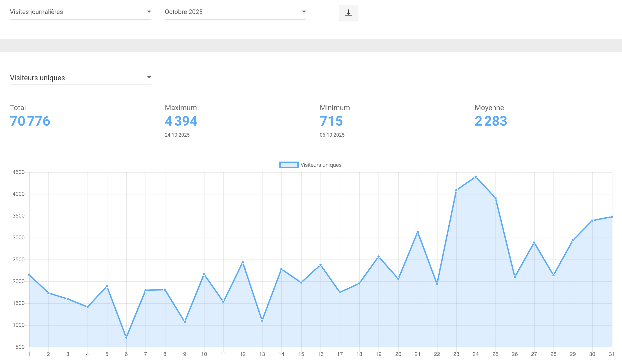This screenshot has width=622, height=364.
Task: Click the maximum date 24.10.2025
Action: [177, 135]
